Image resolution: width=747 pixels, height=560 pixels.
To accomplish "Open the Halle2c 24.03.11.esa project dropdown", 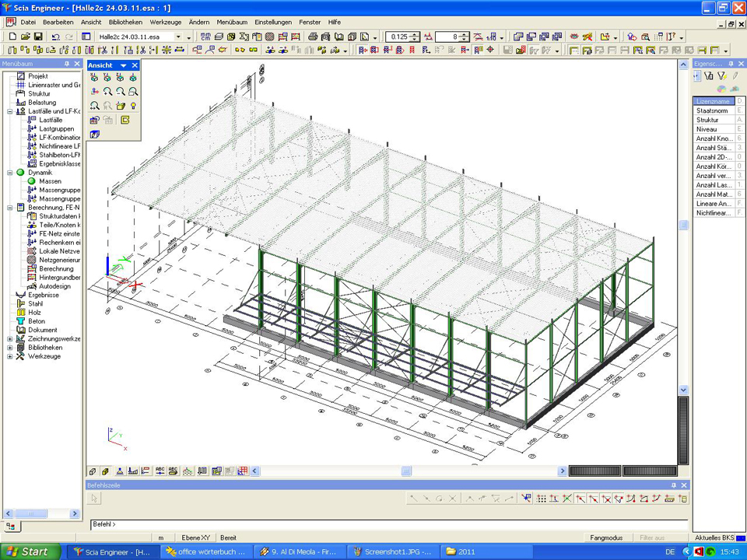I will 178,37.
